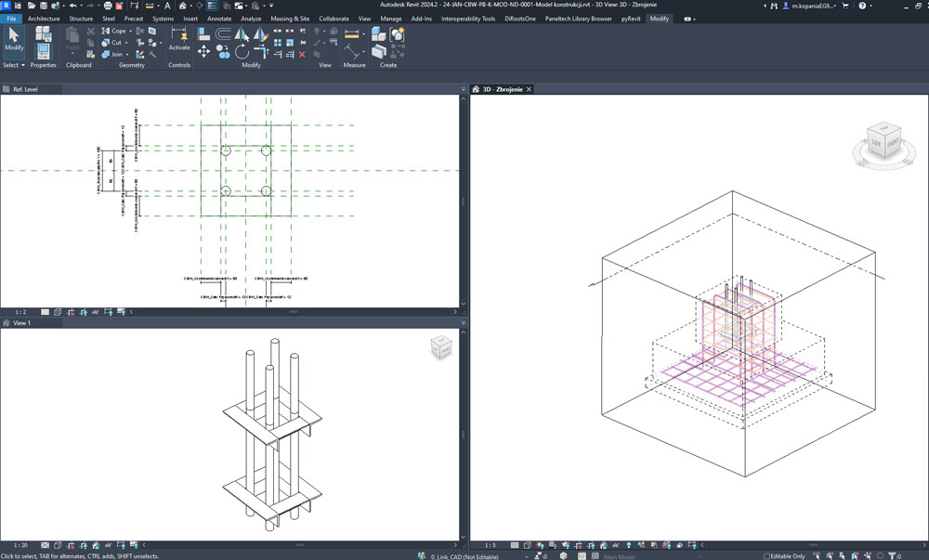Open the Structure ribbon tab
The image size is (929, 560).
pos(81,19)
